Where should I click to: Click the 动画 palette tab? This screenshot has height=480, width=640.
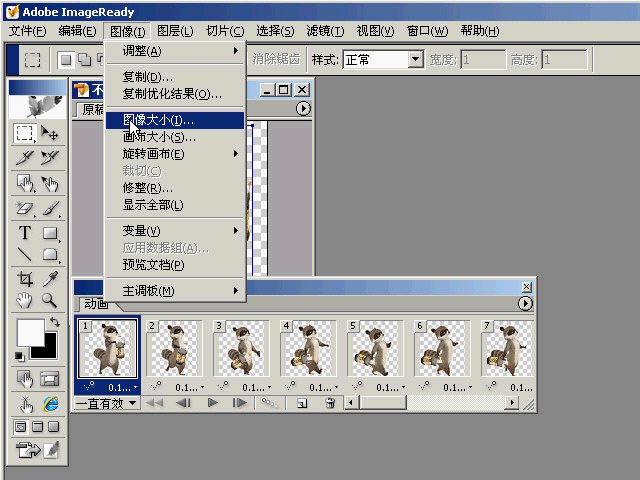[96, 304]
